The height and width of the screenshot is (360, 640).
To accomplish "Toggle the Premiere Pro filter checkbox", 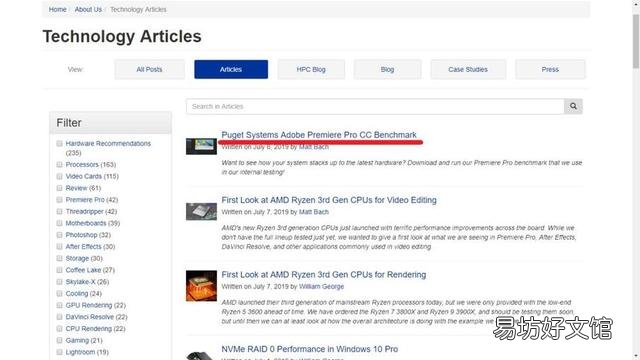I will pyautogui.click(x=60, y=200).
